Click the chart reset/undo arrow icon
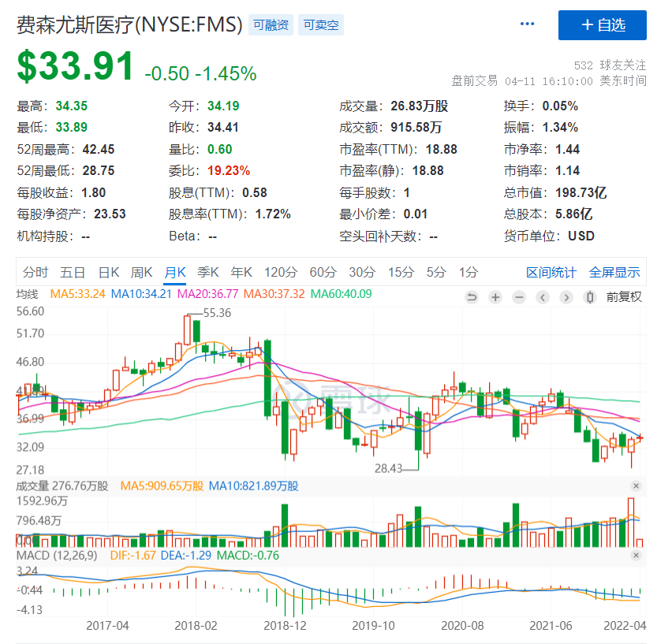 click(472, 296)
